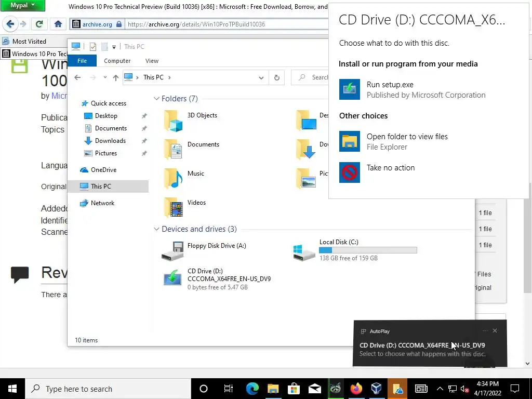Viewport: 532px width, 399px height.
Task: Click Explorer up-one-level arrow
Action: click(116, 77)
